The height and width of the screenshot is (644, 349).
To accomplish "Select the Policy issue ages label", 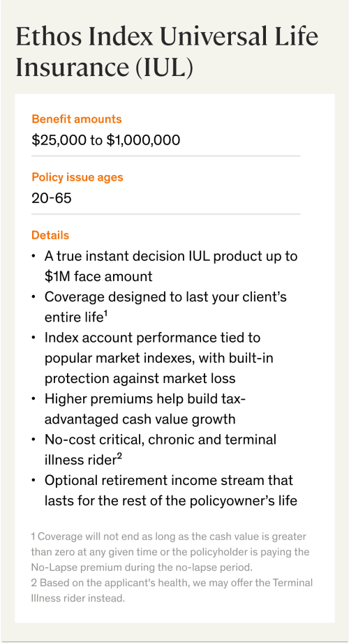I will click(x=77, y=177).
